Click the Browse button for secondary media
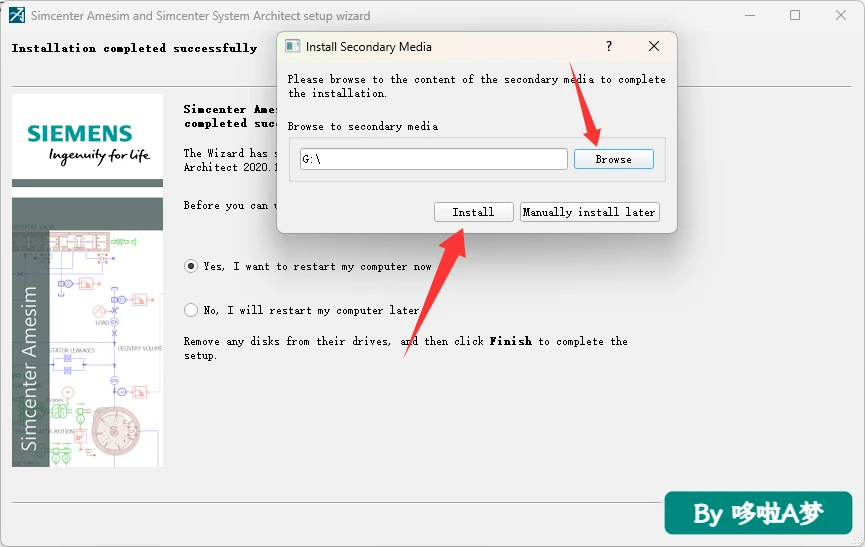 point(613,159)
